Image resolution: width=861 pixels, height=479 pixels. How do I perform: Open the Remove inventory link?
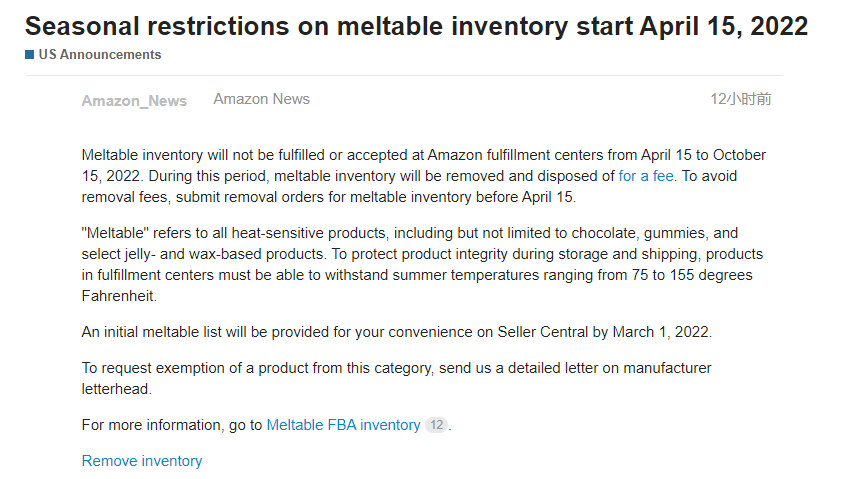coord(142,461)
